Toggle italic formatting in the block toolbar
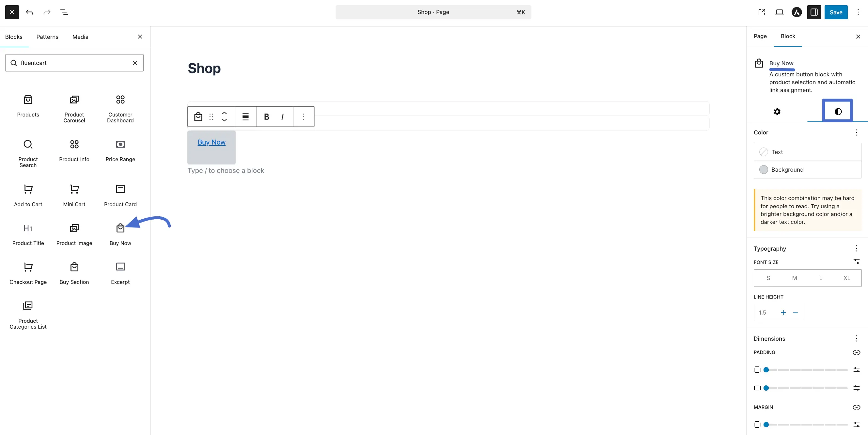Image resolution: width=868 pixels, height=435 pixels. click(x=282, y=117)
